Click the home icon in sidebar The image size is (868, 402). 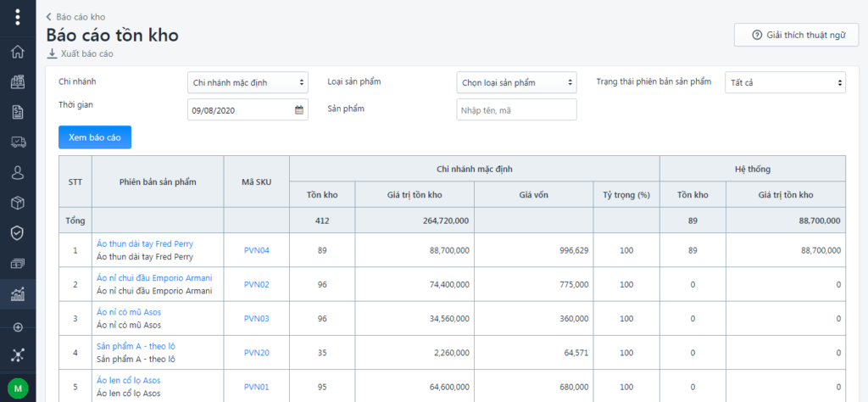18,52
